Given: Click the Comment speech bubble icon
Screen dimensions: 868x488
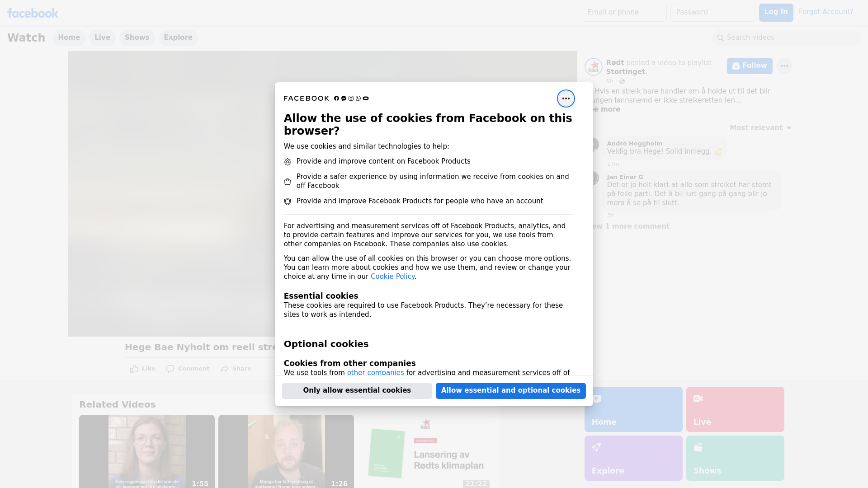Looking at the screenshot, I should click(x=170, y=369).
